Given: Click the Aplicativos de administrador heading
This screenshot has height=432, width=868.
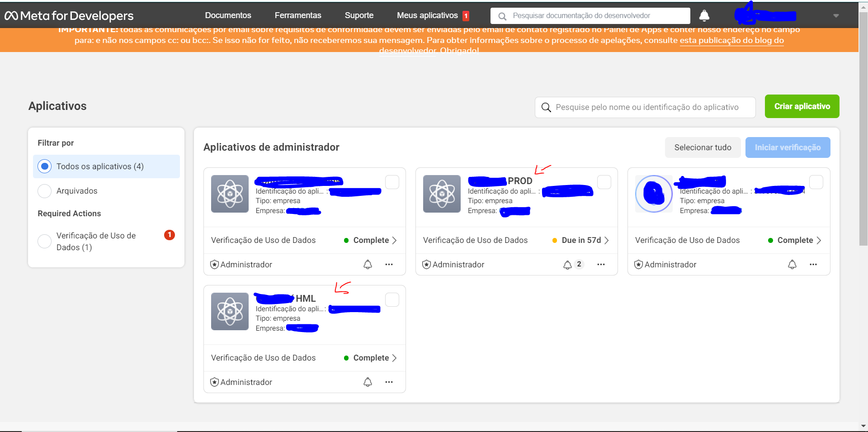Looking at the screenshot, I should pos(271,147).
